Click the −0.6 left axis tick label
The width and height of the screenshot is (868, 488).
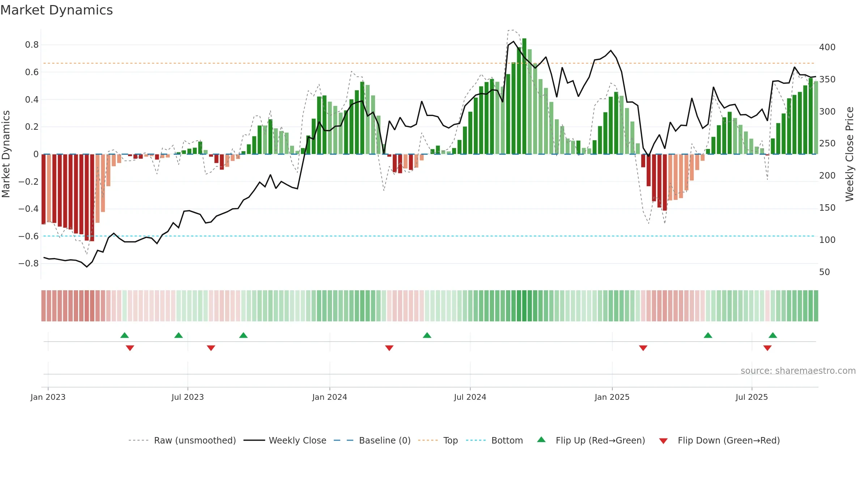pyautogui.click(x=29, y=236)
